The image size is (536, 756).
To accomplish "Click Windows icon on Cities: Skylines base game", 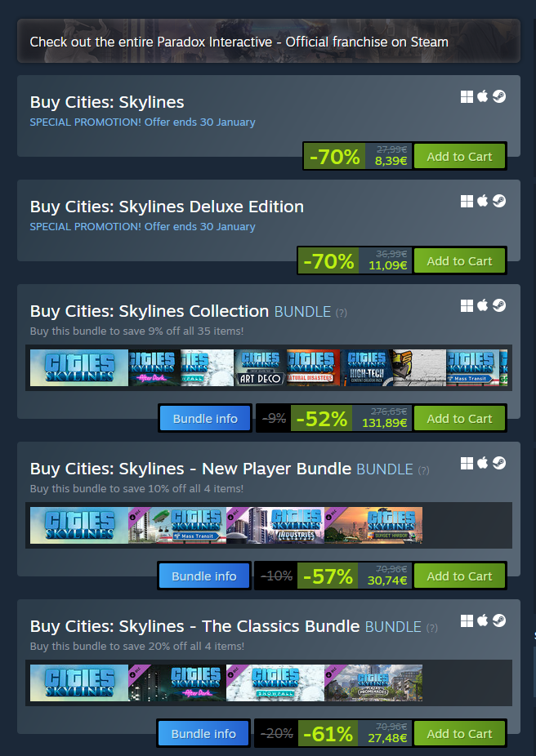I will [467, 97].
